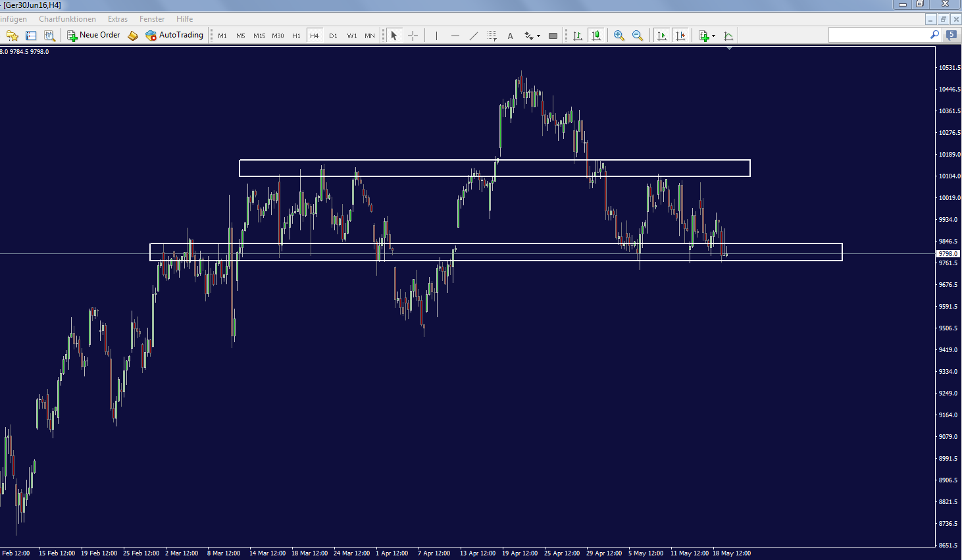
Task: Switch to candlestick chart display
Action: pyautogui.click(x=596, y=36)
